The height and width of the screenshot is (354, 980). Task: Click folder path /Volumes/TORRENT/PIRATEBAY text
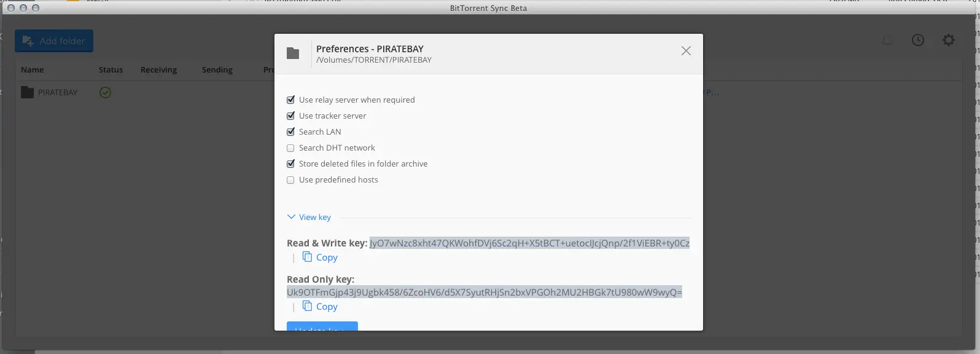coord(374,60)
